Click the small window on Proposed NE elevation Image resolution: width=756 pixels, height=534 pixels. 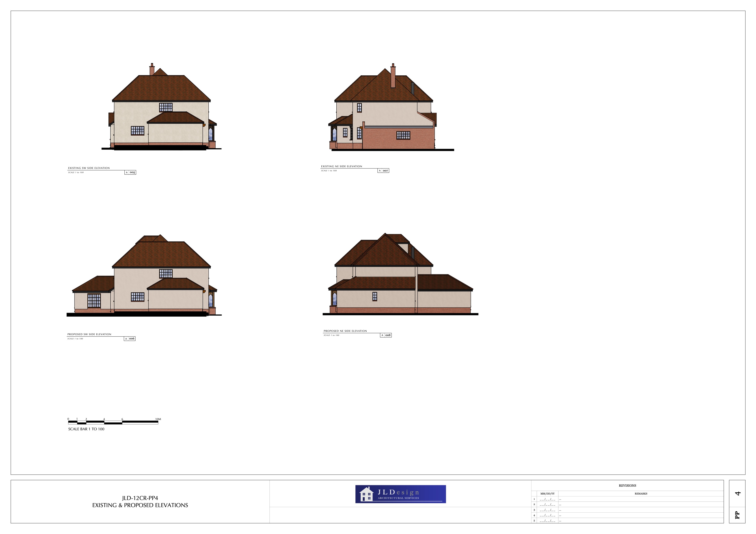point(375,296)
